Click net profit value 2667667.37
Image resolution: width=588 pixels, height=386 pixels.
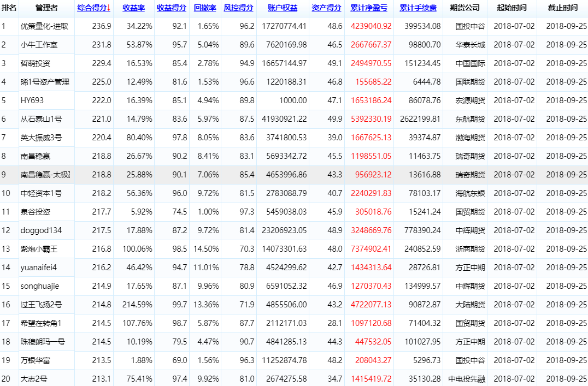pyautogui.click(x=371, y=45)
